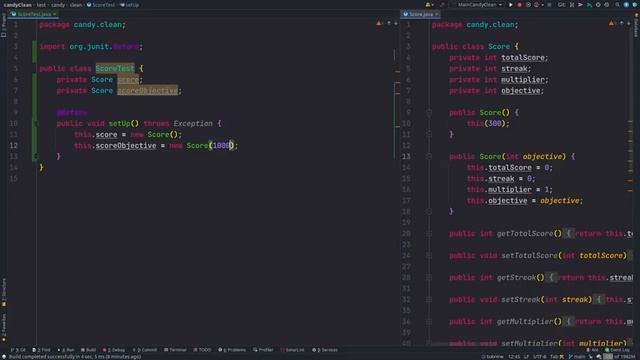Click the Stop square icon
The image size is (640, 360).
549,5
